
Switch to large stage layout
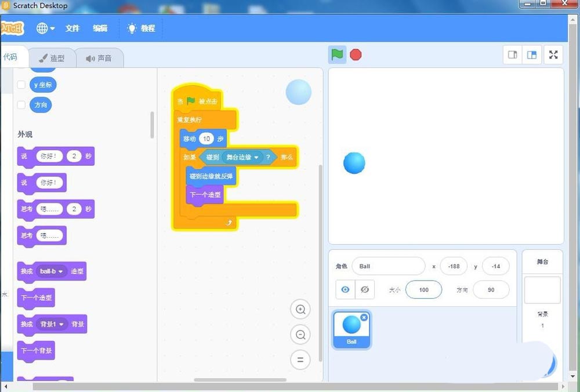(531, 55)
